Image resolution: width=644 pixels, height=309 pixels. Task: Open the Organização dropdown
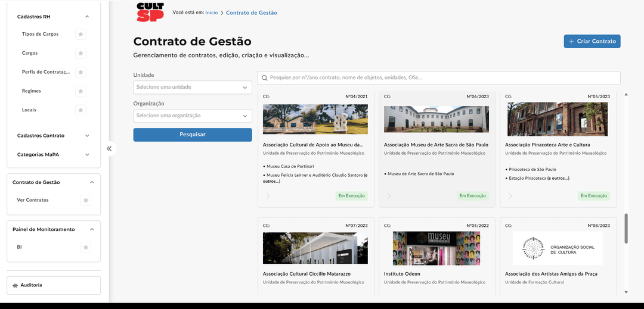193,116
